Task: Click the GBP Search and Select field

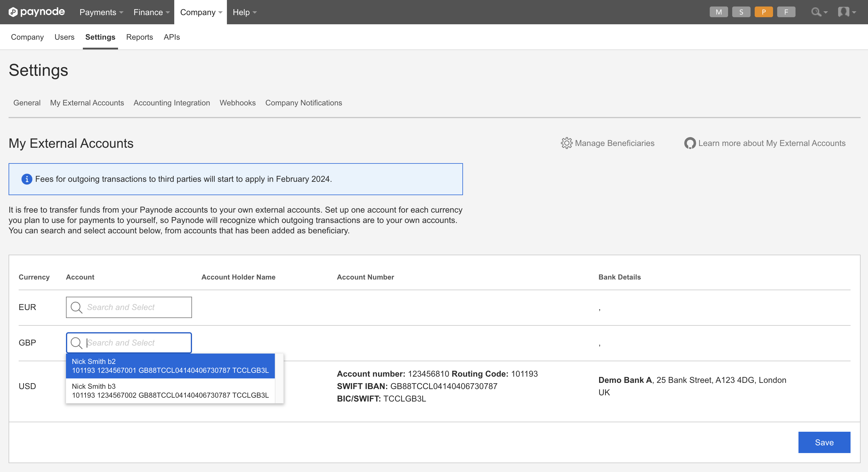Action: [129, 343]
